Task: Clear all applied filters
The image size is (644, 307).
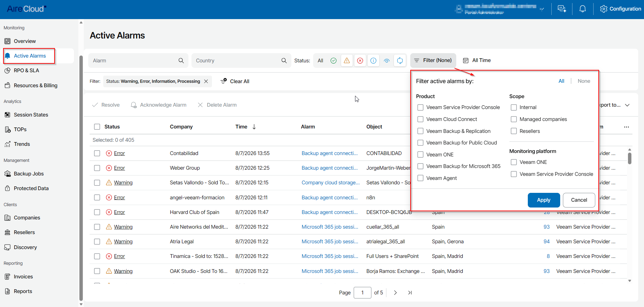Action: tap(235, 81)
